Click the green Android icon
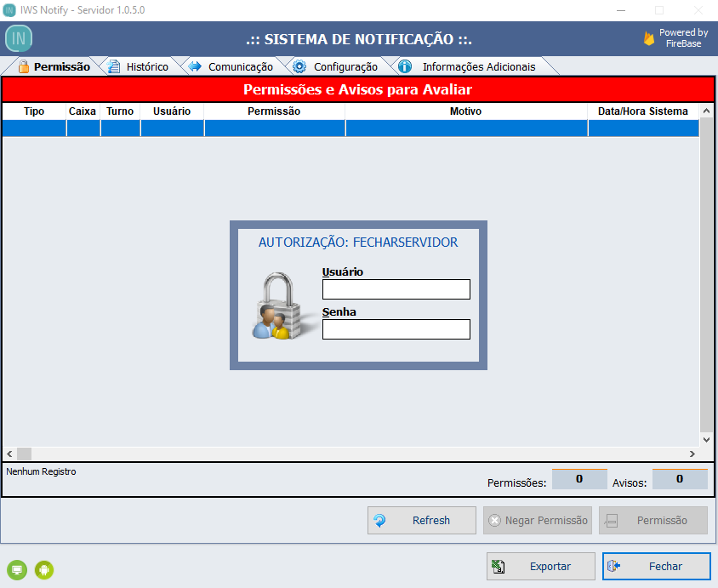The image size is (718, 588). (x=44, y=570)
